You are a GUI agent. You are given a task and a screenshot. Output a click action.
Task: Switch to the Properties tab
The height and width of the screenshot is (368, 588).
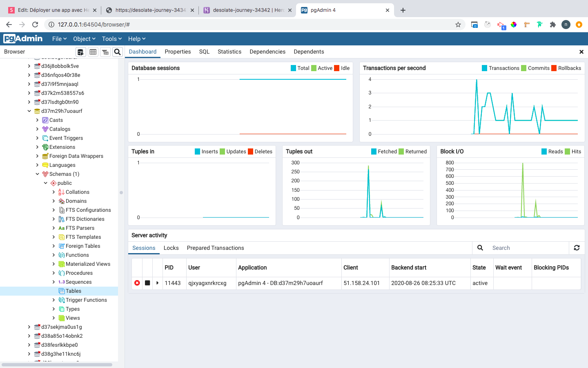(178, 52)
